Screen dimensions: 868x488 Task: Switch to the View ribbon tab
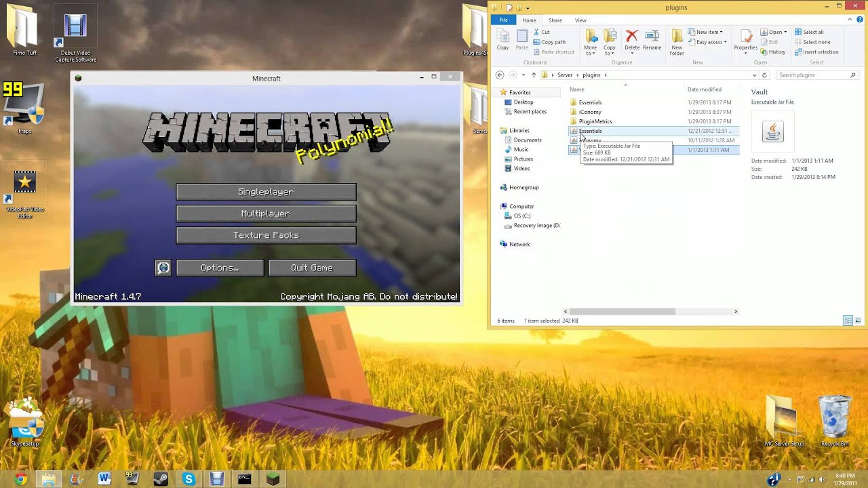click(580, 20)
